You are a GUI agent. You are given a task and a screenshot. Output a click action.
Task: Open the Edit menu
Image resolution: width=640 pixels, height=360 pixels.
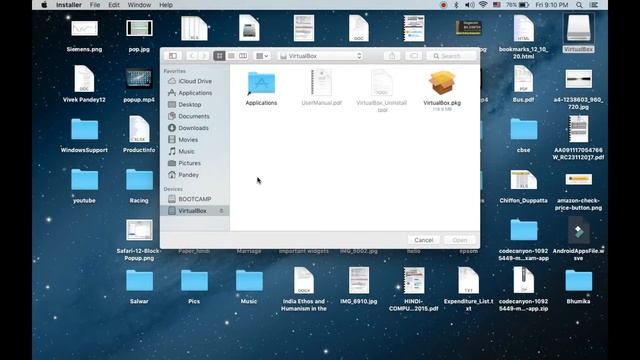click(114, 5)
